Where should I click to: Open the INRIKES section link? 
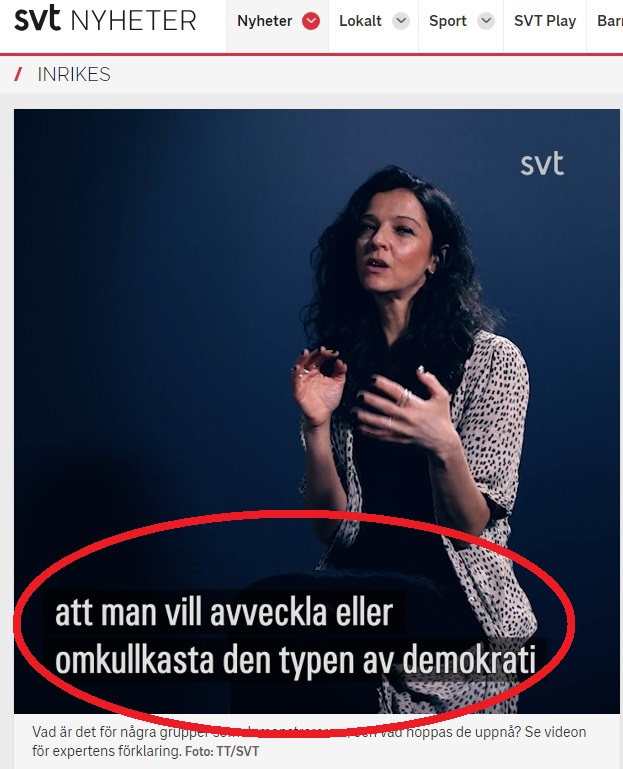coord(74,75)
